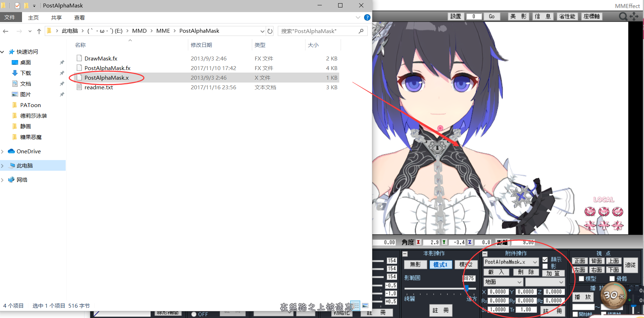This screenshot has height=318, width=644.
Task: Click the camera Z rotate icon in MMD viewport
Action: pos(618,212)
